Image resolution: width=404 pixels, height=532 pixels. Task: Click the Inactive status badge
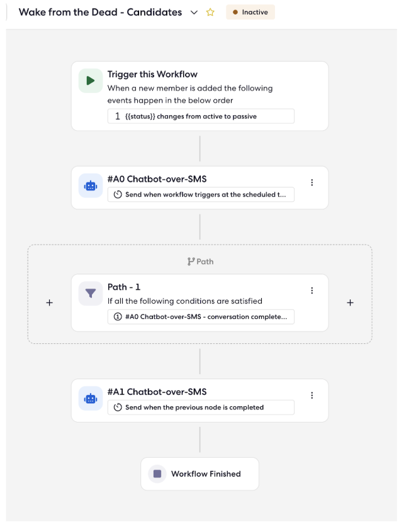pyautogui.click(x=250, y=12)
